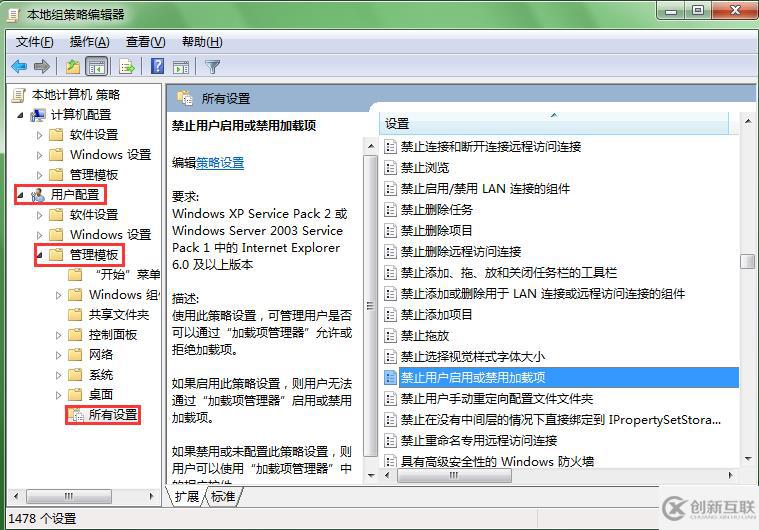Image resolution: width=759 pixels, height=530 pixels.
Task: Toggle the Show/Hide console tree icon
Action: 96,66
